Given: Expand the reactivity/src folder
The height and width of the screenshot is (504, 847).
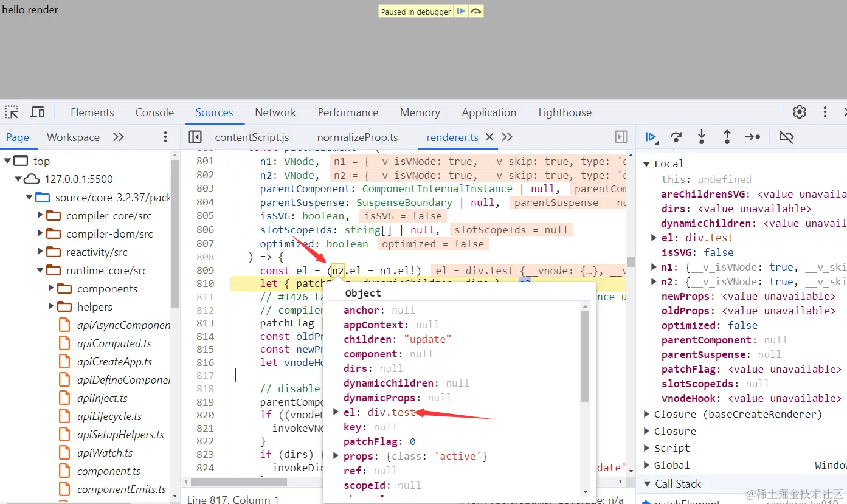Looking at the screenshot, I should (41, 252).
